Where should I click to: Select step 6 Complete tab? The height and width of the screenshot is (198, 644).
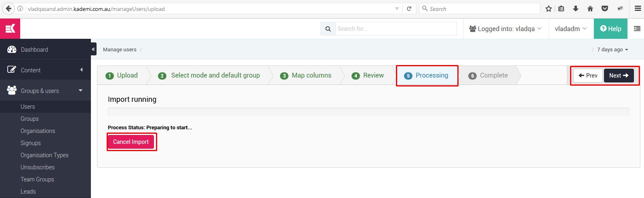(488, 76)
